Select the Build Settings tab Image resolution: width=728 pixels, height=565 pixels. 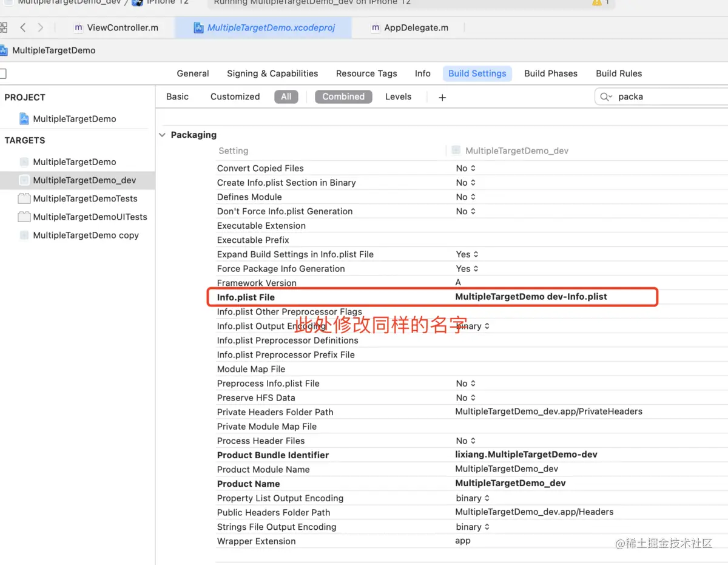(x=477, y=73)
